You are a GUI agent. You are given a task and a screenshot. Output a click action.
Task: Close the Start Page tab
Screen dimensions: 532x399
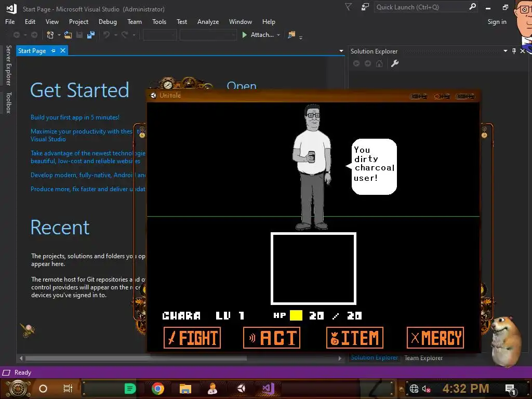63,50
